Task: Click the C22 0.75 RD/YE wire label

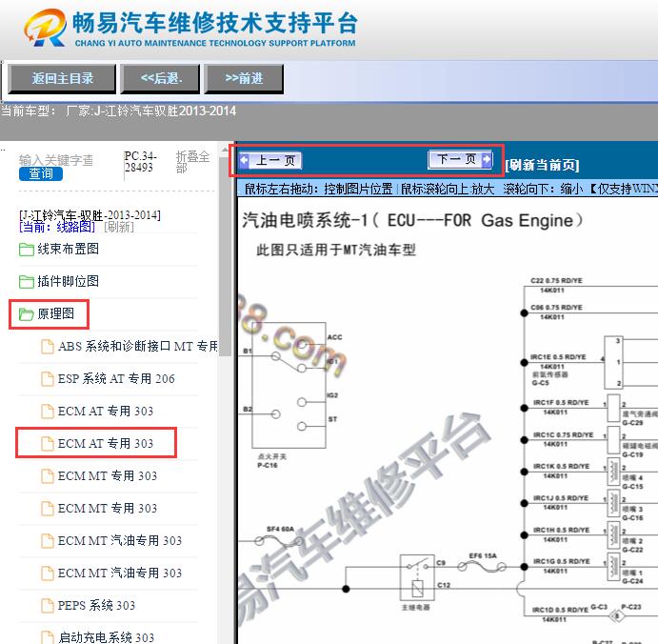Action: [556, 281]
